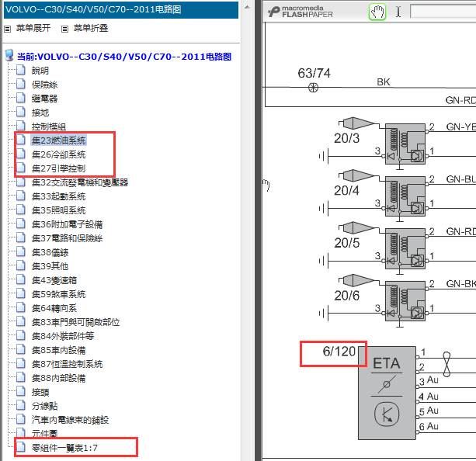476x461 pixels.
Task: Click the computer icon of the root node
Action: pos(9,56)
